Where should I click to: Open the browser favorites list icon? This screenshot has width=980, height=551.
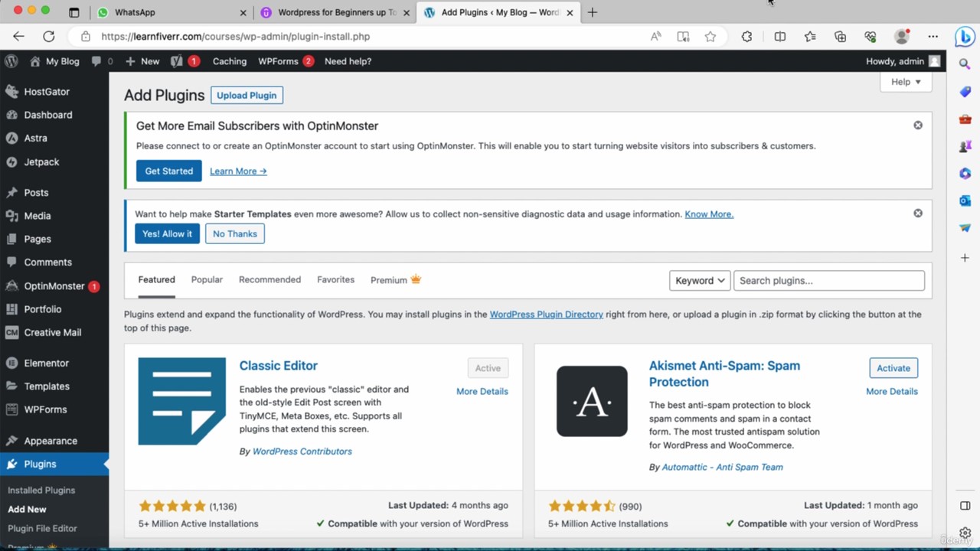point(810,36)
